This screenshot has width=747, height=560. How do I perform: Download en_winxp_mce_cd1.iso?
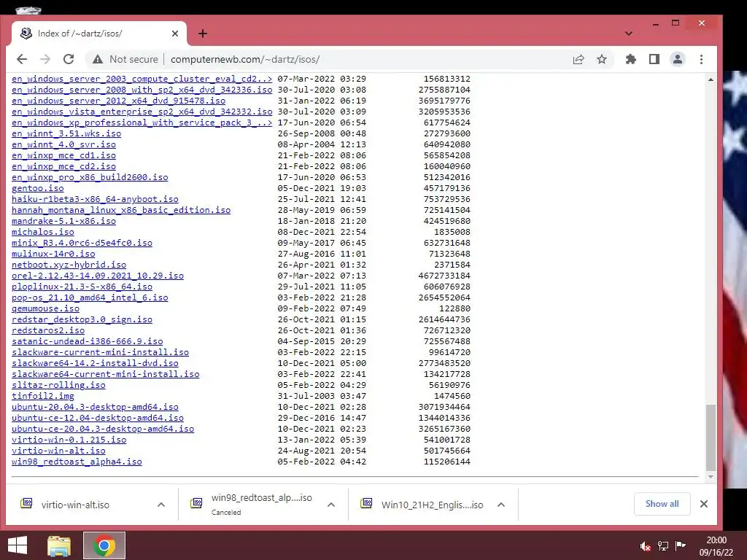pyautogui.click(x=64, y=156)
